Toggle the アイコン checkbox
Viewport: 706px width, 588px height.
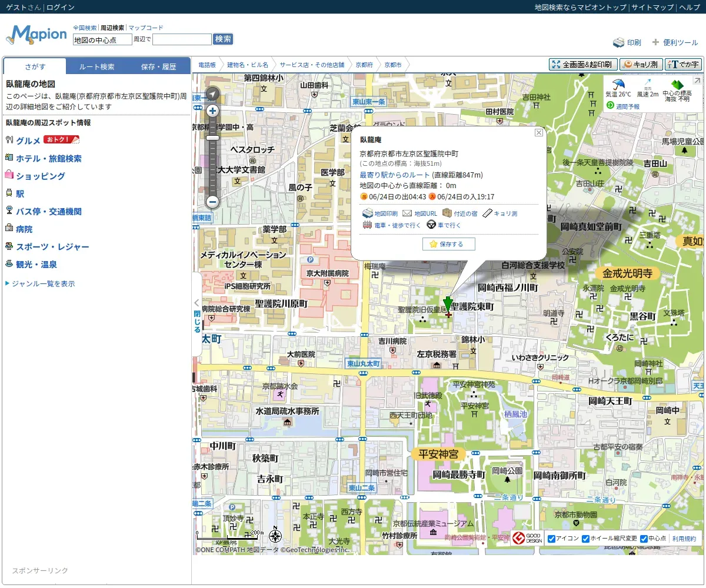(x=551, y=539)
